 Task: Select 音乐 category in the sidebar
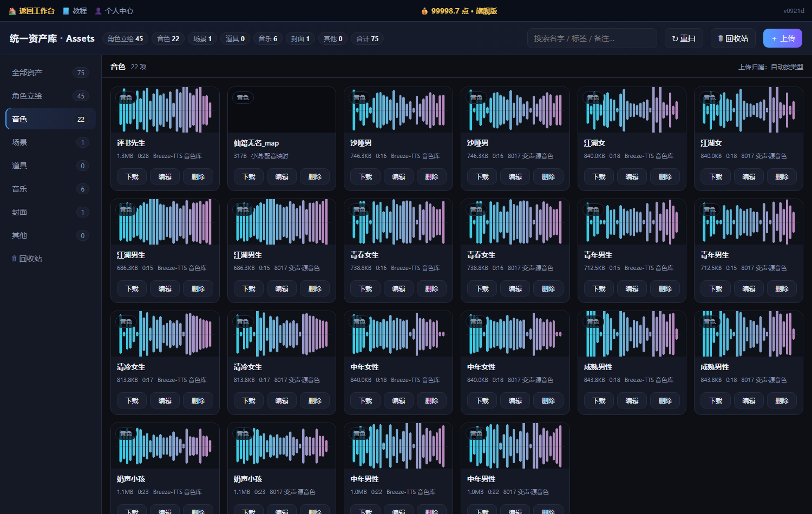click(x=50, y=189)
